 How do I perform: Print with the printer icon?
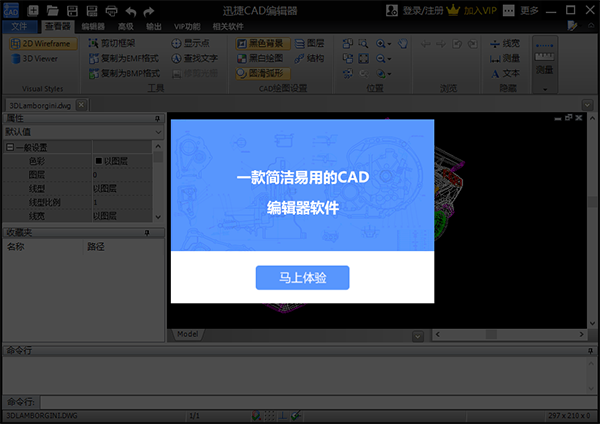click(x=111, y=11)
